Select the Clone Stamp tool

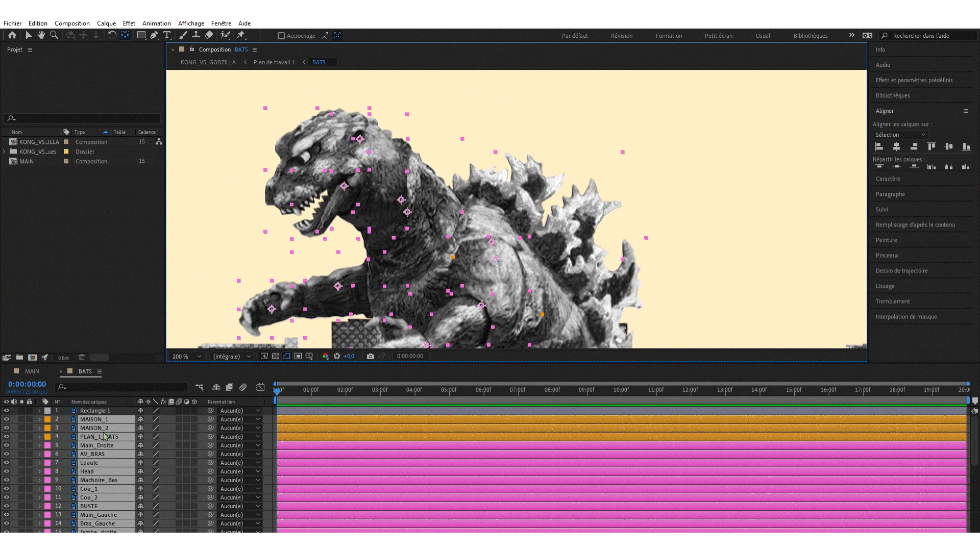(196, 35)
